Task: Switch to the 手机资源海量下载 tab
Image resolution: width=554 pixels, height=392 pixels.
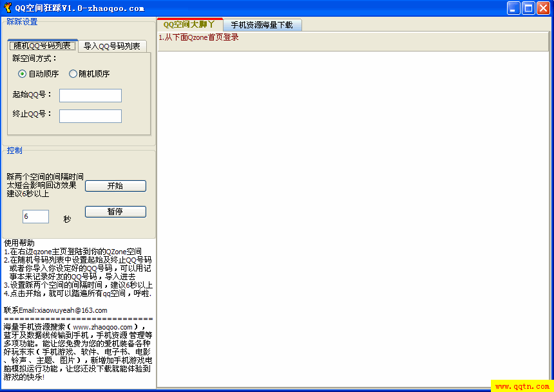Action: pyautogui.click(x=262, y=25)
